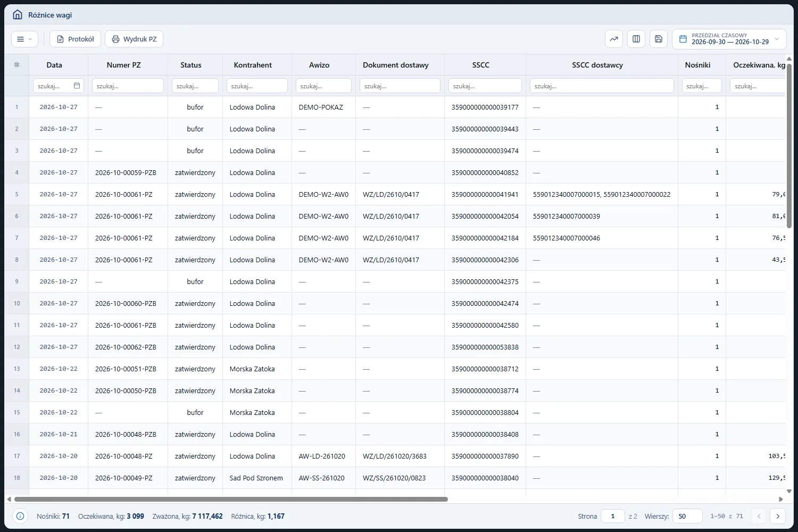Screen dimensions: 798x532
Task: Click the Wiersze rows-per-page field
Action: tap(687, 516)
